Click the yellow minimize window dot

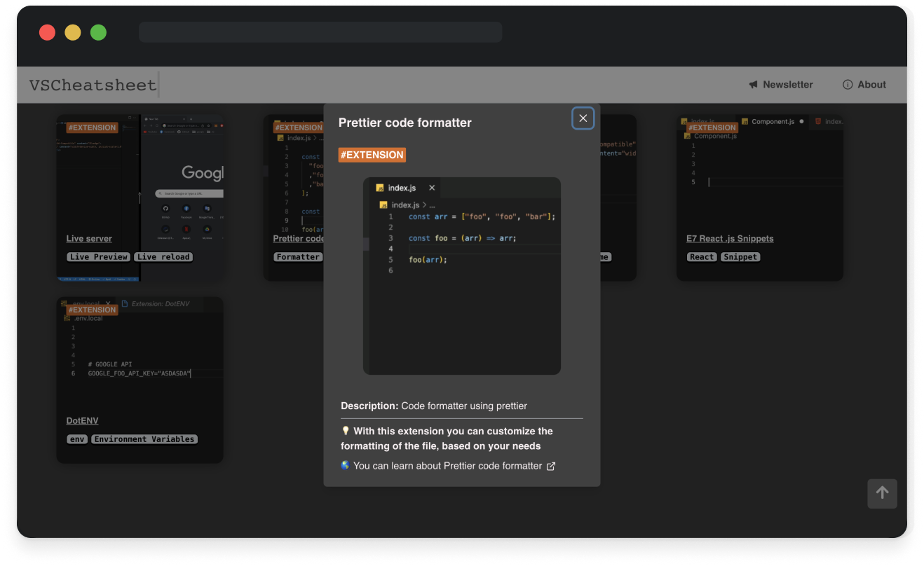pos(73,32)
